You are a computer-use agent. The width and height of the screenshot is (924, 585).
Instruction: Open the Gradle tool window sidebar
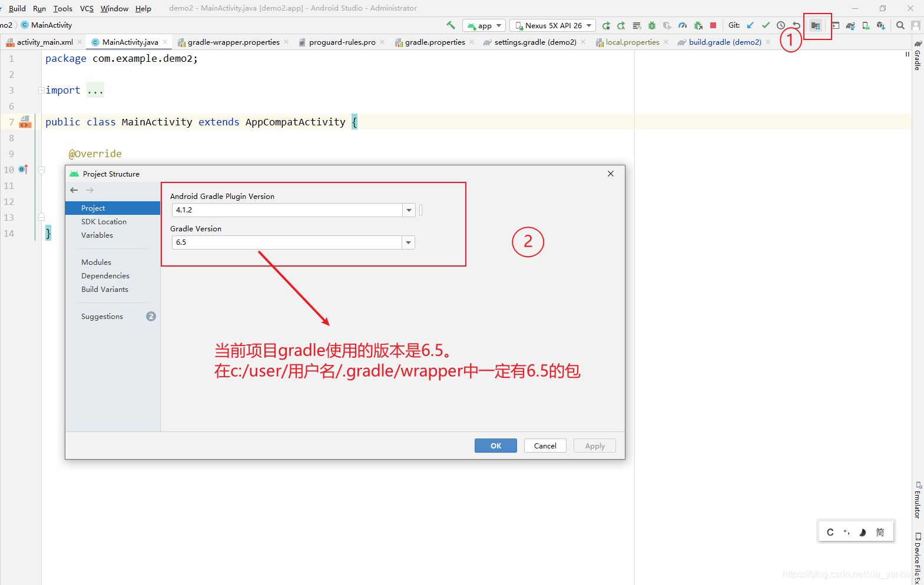(x=918, y=55)
